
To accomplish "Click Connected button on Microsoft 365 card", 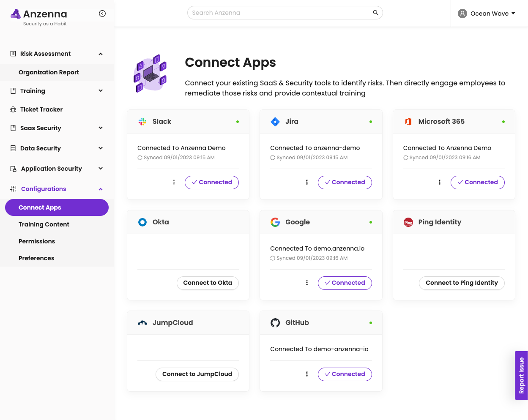I will click(478, 183).
